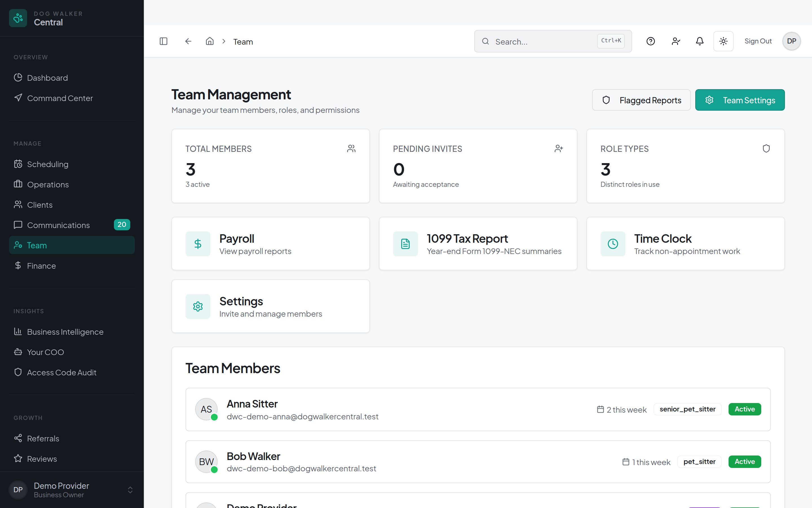Click Bob Walker's BW avatar
812x508 pixels.
point(206,461)
